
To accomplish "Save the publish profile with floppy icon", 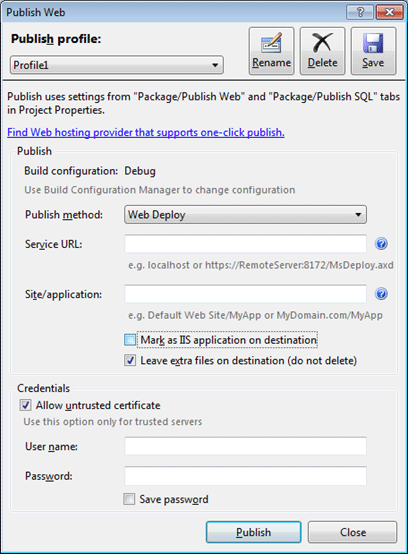I will pyautogui.click(x=373, y=51).
